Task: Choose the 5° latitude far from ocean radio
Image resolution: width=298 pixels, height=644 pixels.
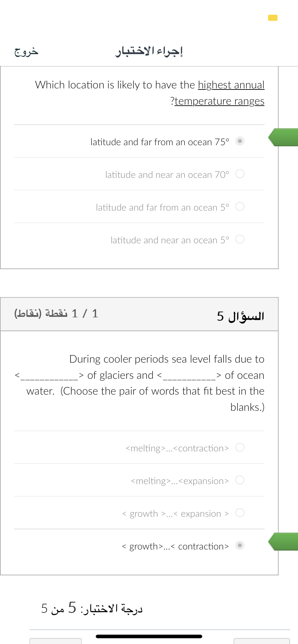Action: click(x=240, y=207)
